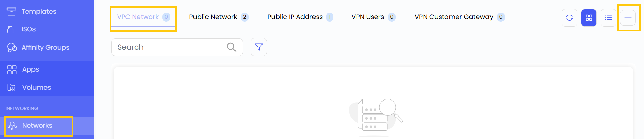Select the VPN Users tab
Screen dimensions: 644x139
coord(367,17)
